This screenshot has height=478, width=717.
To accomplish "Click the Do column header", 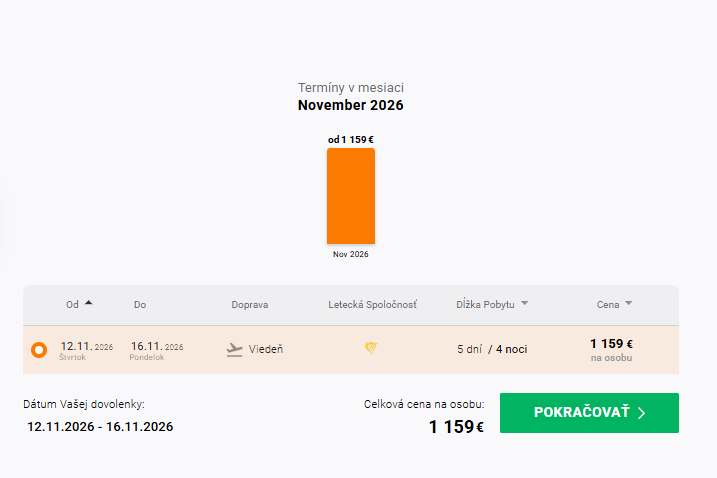I will click(140, 305).
